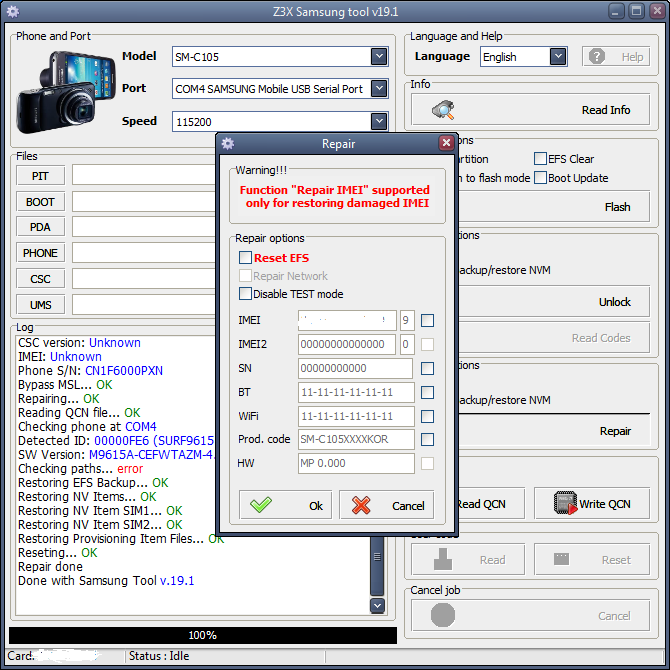
Task: Click the PIT file path field
Action: click(144, 175)
